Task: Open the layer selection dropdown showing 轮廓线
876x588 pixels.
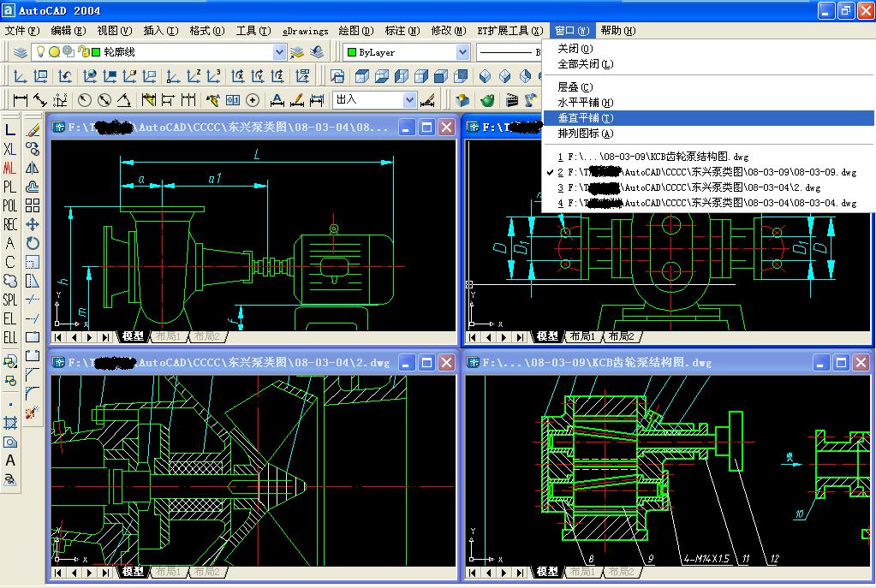Action: (x=279, y=53)
